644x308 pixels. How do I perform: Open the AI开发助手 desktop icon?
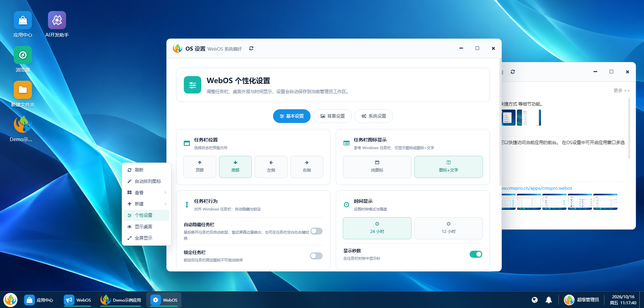click(57, 24)
